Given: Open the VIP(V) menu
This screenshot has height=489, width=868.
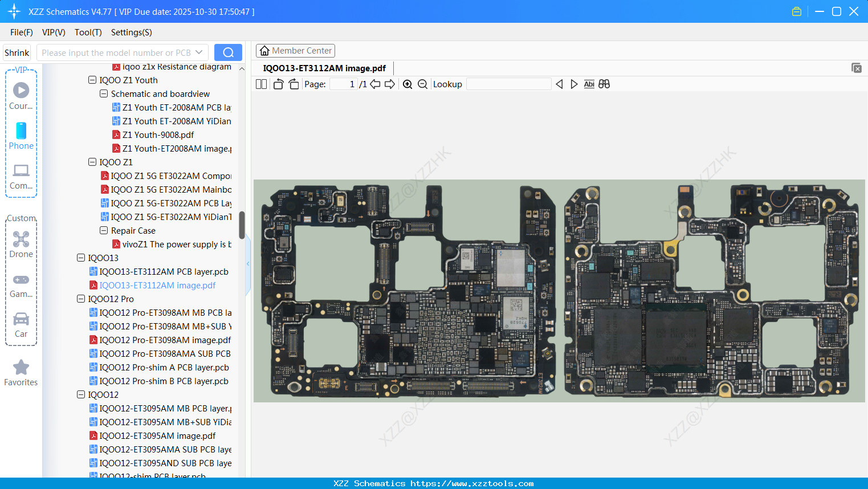Looking at the screenshot, I should pyautogui.click(x=54, y=32).
